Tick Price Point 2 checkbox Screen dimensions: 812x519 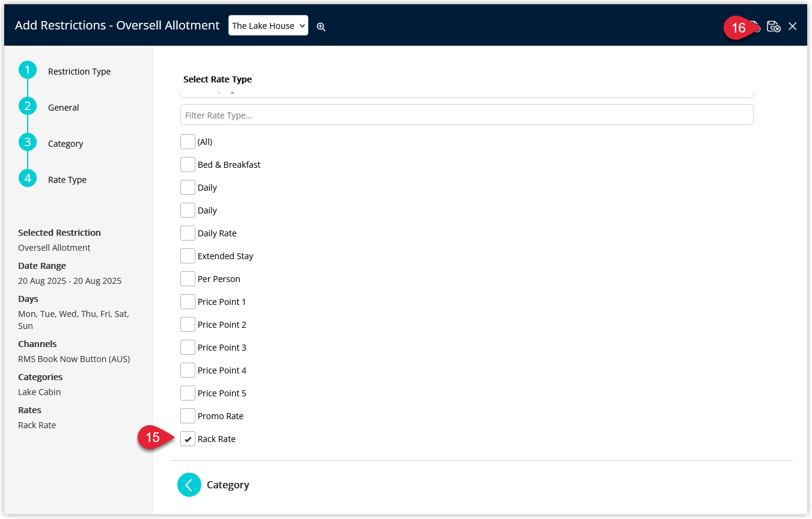click(x=188, y=325)
